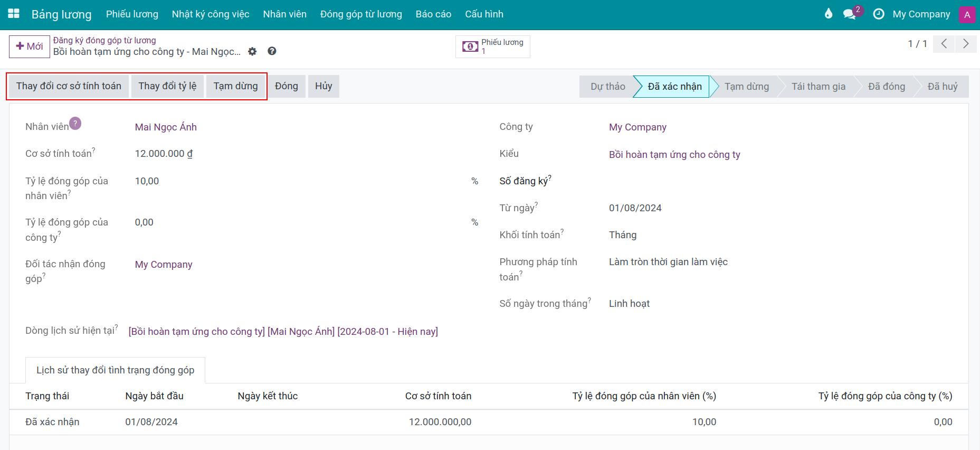Open the activities clock icon
The height and width of the screenshot is (450, 980).
pyautogui.click(x=879, y=14)
